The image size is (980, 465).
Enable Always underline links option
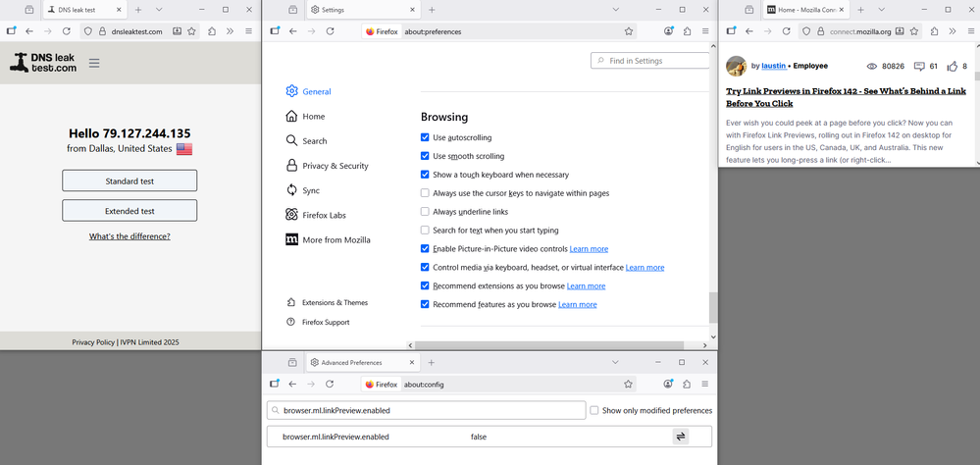pyautogui.click(x=425, y=212)
